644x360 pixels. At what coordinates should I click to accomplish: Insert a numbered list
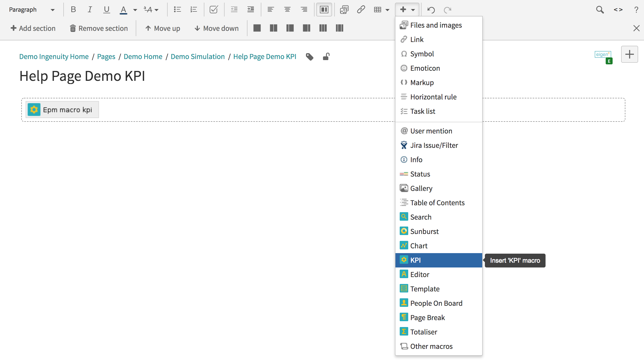coord(194,10)
